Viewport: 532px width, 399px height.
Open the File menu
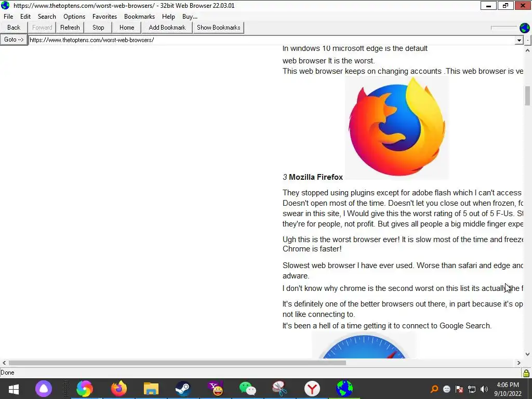coord(8,17)
